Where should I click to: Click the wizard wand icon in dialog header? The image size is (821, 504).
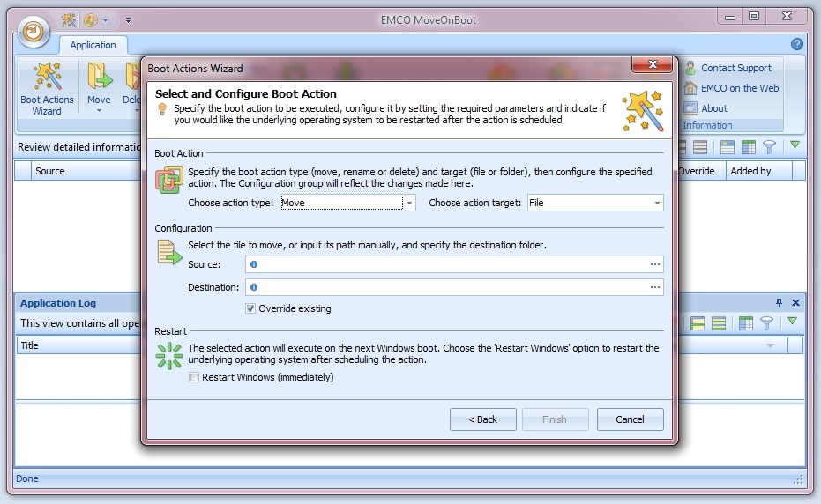[x=643, y=111]
